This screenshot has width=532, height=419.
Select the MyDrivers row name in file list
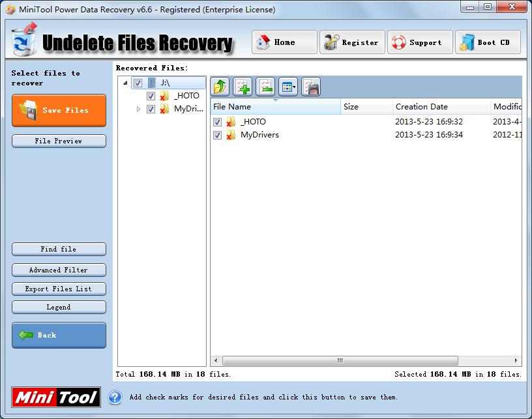click(259, 135)
